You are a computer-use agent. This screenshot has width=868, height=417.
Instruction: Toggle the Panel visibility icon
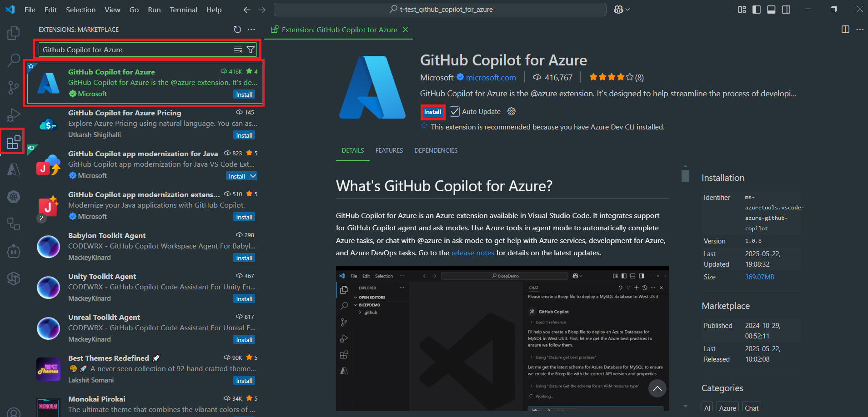coord(771,9)
